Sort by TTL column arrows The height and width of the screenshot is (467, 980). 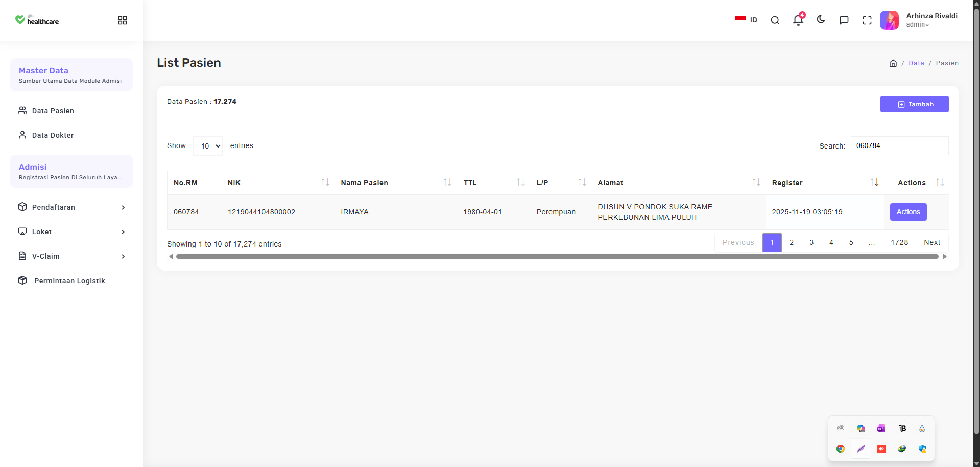coord(520,182)
